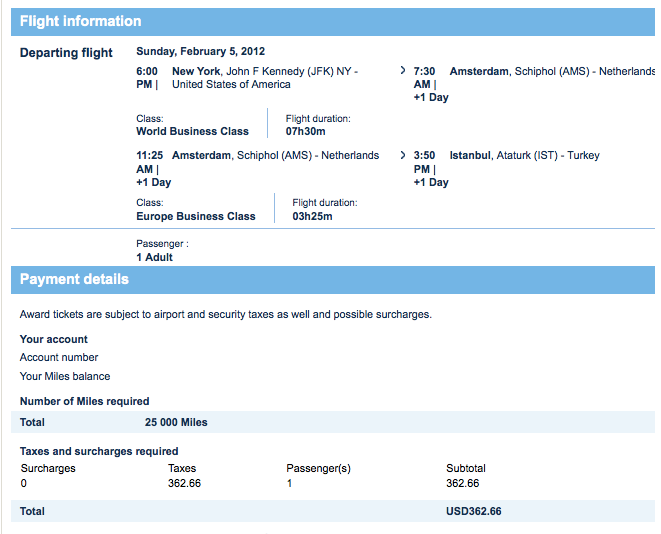Viewport: 661px width, 534px height.
Task: Click Europe Business Class text
Action: pyautogui.click(x=196, y=217)
